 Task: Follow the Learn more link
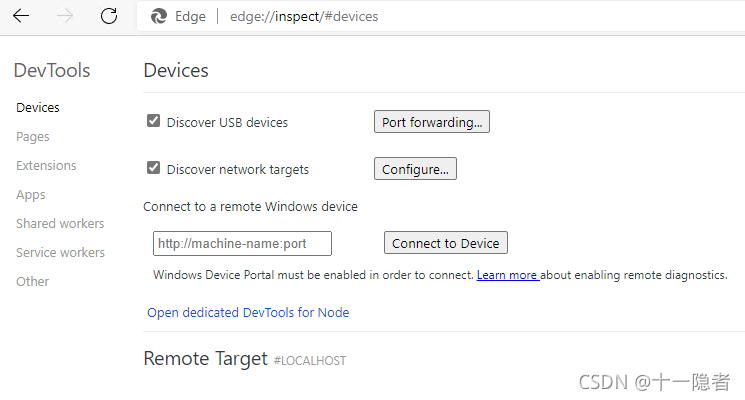[x=507, y=275]
